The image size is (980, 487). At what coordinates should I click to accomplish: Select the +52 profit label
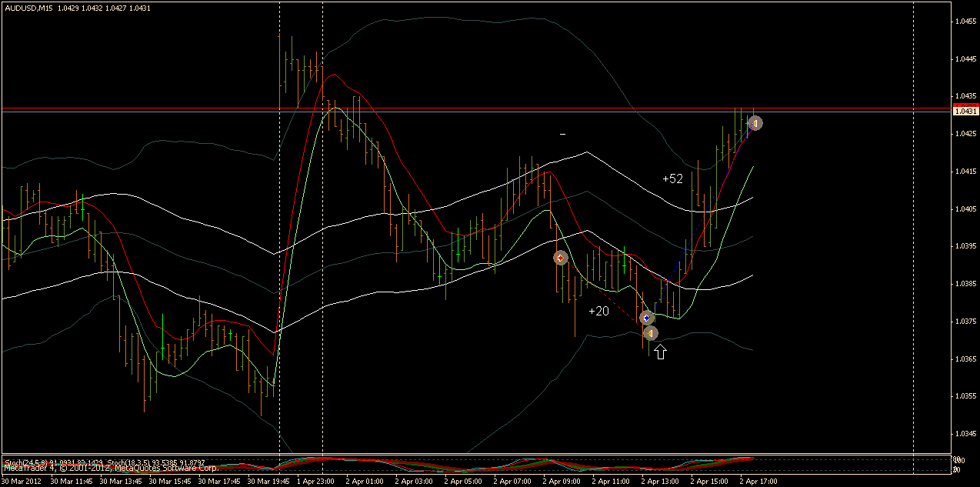point(672,178)
